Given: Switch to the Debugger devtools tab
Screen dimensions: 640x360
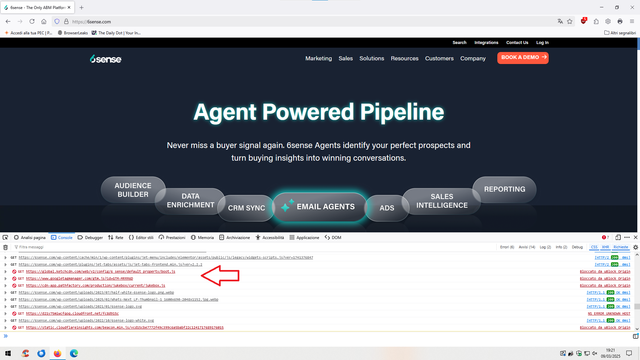Looking at the screenshot, I should (90, 237).
